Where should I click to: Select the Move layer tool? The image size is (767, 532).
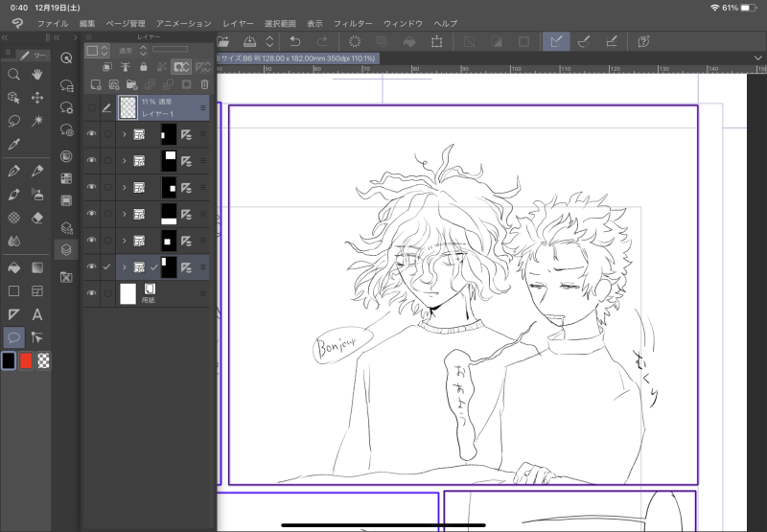pyautogui.click(x=37, y=98)
